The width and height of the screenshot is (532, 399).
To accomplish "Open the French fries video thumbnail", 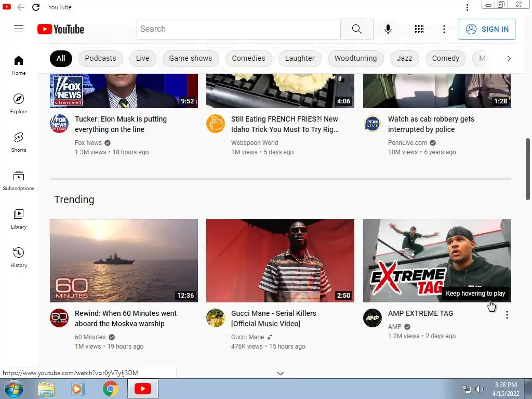I will [x=280, y=91].
